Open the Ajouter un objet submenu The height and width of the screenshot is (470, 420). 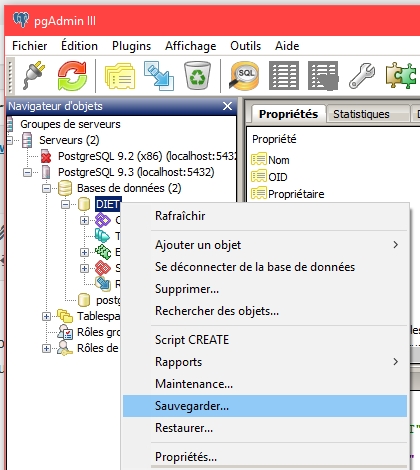[x=265, y=245]
